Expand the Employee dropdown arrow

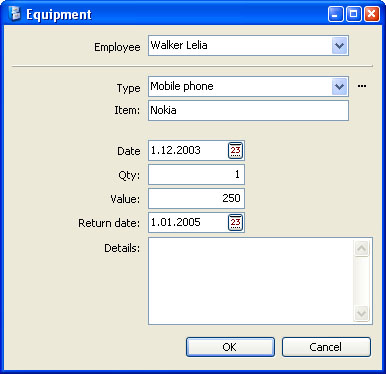(x=340, y=46)
